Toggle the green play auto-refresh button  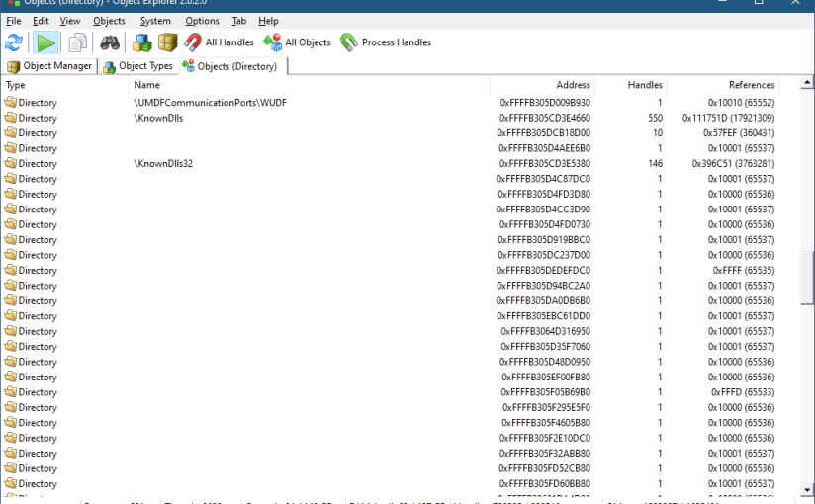point(45,42)
